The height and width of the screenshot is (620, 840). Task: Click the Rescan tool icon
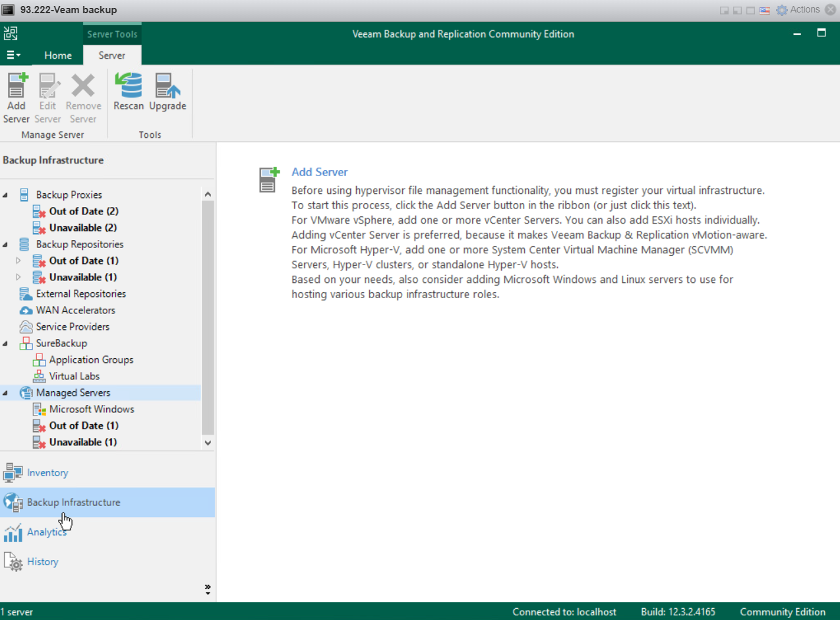tap(128, 87)
